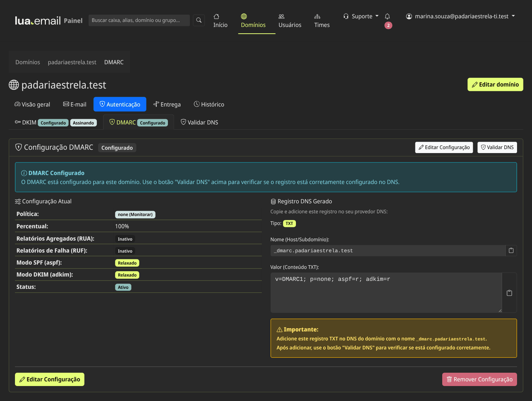Viewport: 532px width, 401px height.
Task: Open the Validar DNS sub-tab
Action: click(x=199, y=122)
